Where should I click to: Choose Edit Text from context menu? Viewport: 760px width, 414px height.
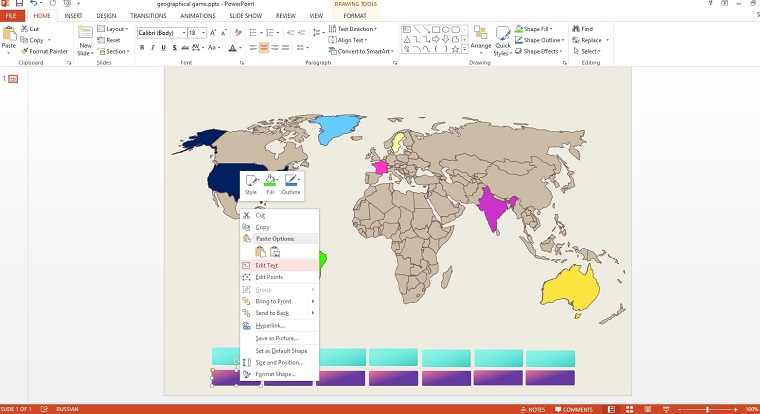coord(266,265)
